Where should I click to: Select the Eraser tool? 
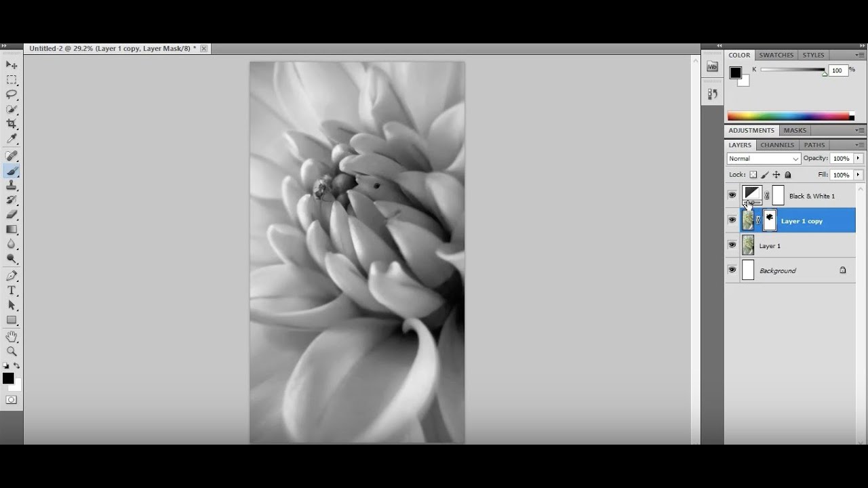[x=12, y=214]
